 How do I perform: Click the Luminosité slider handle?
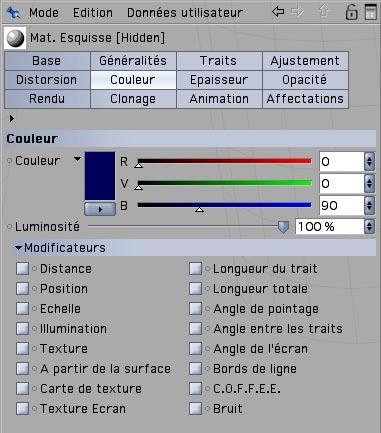coord(283,227)
